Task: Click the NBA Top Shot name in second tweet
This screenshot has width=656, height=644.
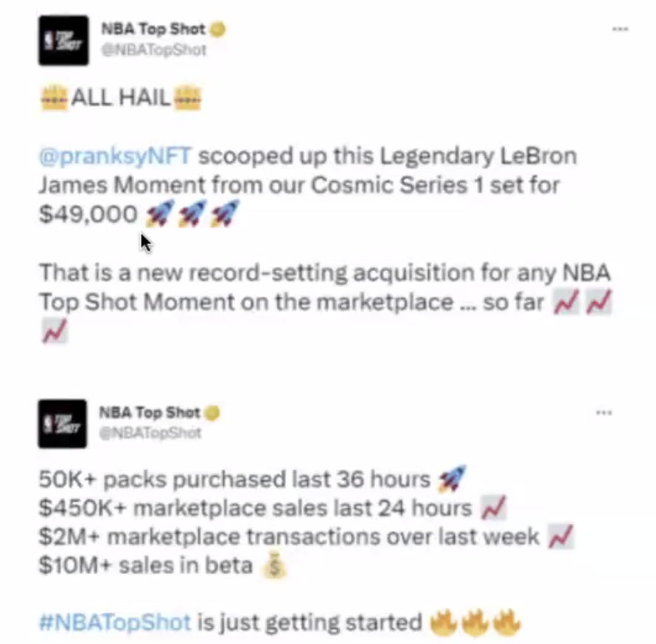Action: point(150,413)
